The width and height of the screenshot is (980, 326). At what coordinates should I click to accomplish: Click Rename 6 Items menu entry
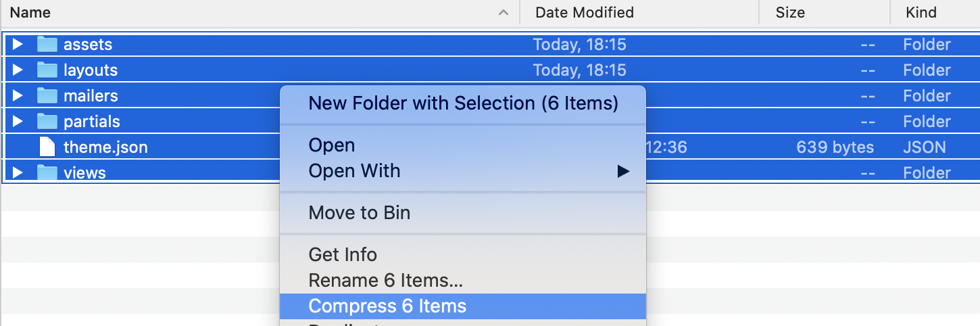click(x=385, y=281)
